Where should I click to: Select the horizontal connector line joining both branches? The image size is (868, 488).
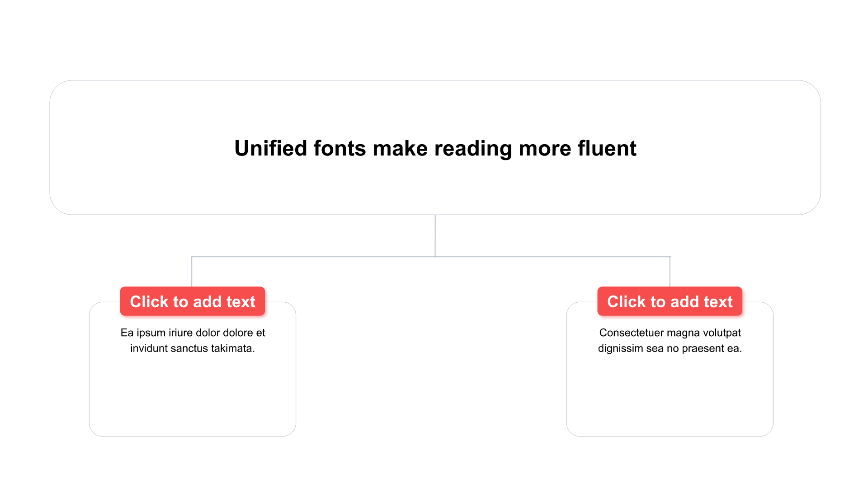(x=431, y=257)
